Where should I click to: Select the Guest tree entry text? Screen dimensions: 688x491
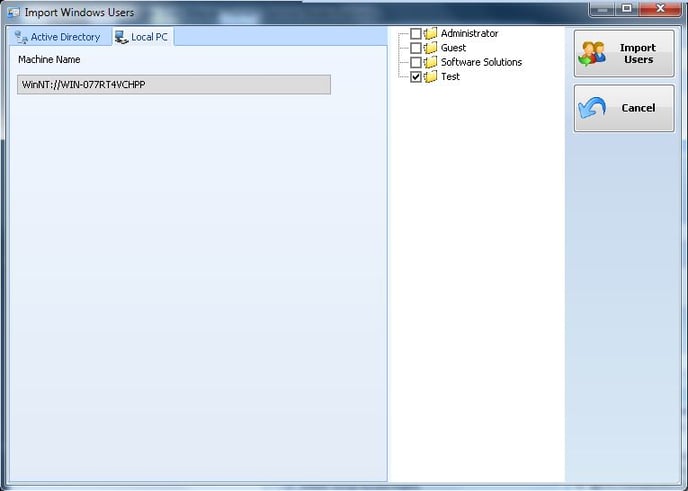453,48
